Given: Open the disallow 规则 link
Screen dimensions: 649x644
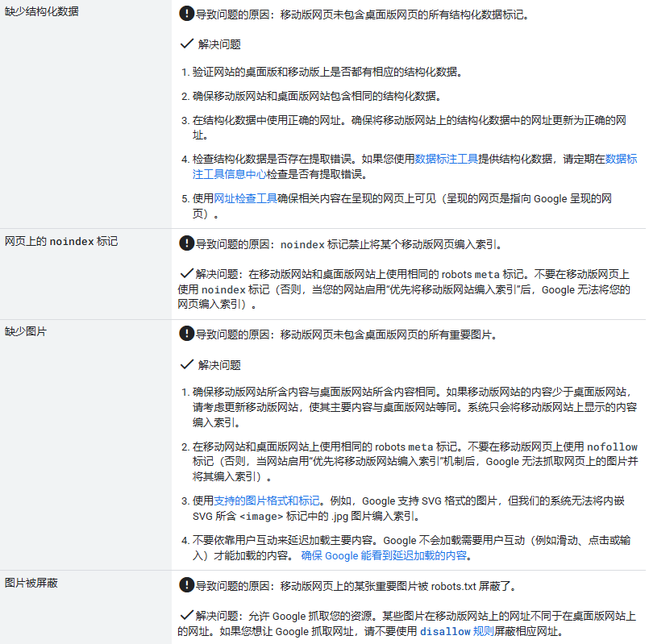Looking at the screenshot, I should click(456, 632).
